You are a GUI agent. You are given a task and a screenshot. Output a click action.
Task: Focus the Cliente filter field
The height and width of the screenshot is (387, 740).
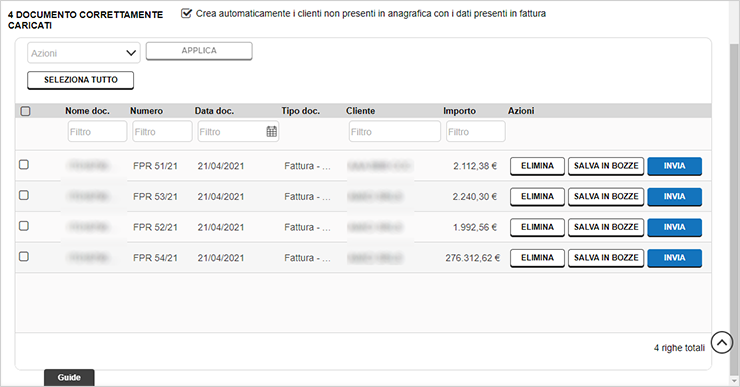(x=395, y=132)
